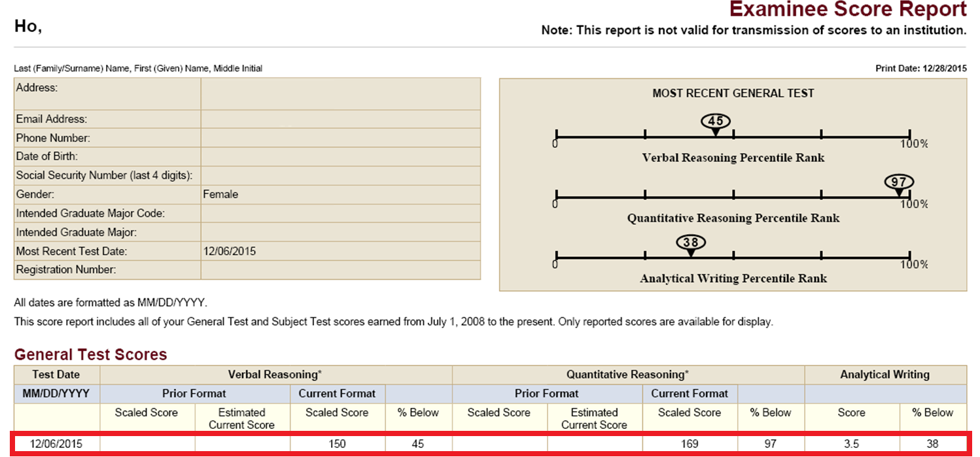The width and height of the screenshot is (980, 457).
Task: Click the 'Verbal Reasoning*' column header
Action: pyautogui.click(x=275, y=375)
